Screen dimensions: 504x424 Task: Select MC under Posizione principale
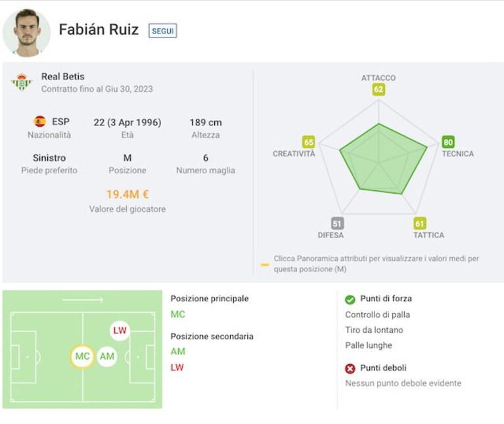pos(178,314)
